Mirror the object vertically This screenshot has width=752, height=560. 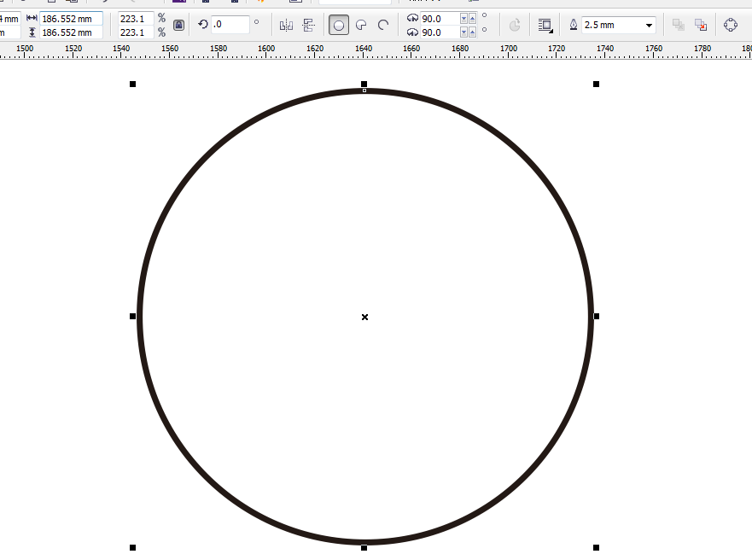tap(309, 25)
